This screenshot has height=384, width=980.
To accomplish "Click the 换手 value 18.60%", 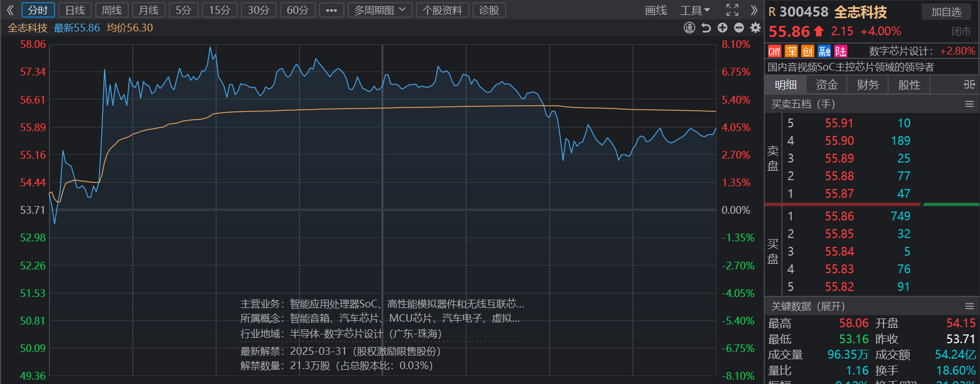I will tap(956, 371).
